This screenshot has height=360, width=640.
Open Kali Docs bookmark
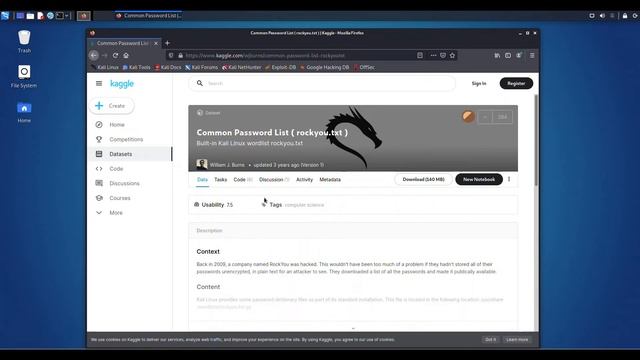point(168,67)
